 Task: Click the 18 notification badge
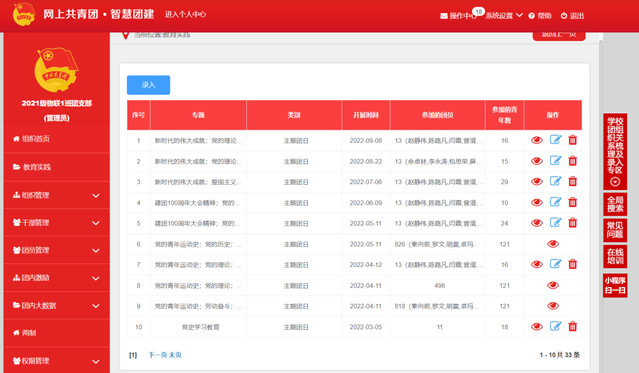478,12
